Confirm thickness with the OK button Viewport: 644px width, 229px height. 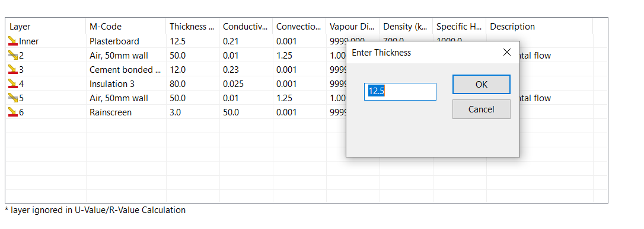click(x=482, y=85)
